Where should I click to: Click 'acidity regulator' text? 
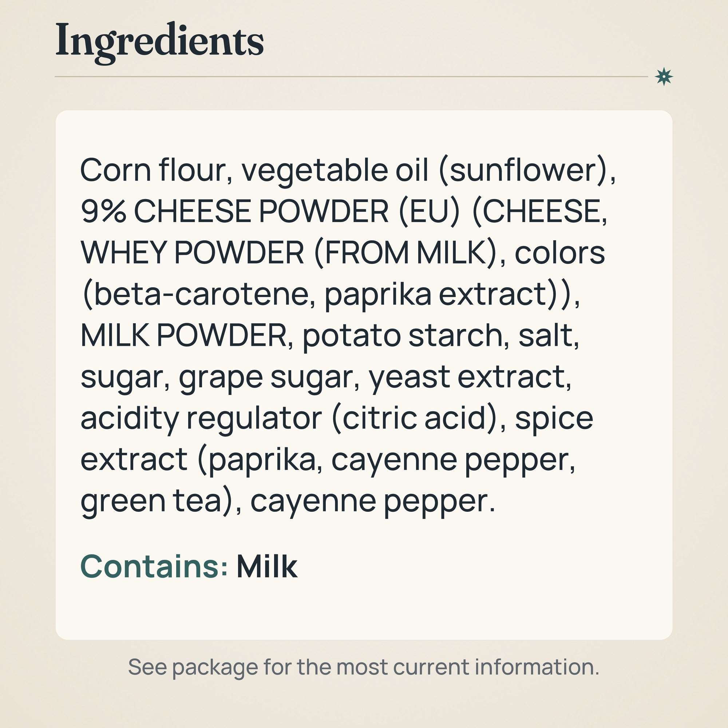[202, 418]
